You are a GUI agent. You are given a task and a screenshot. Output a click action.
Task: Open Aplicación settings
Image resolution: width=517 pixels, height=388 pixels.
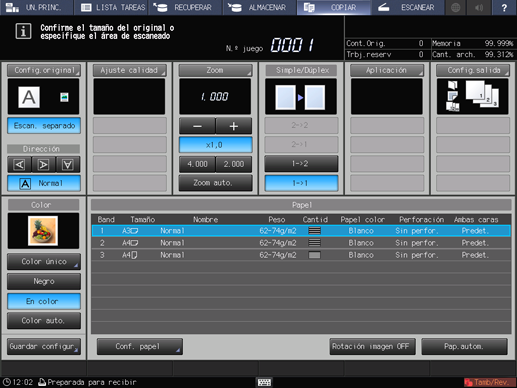point(387,70)
